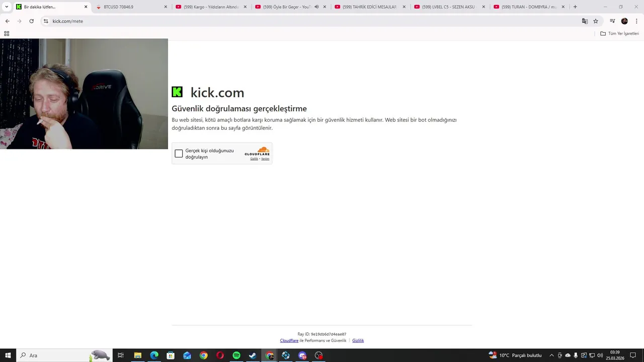Close the BTCUSD tab
The height and width of the screenshot is (362, 644).
(166, 7)
